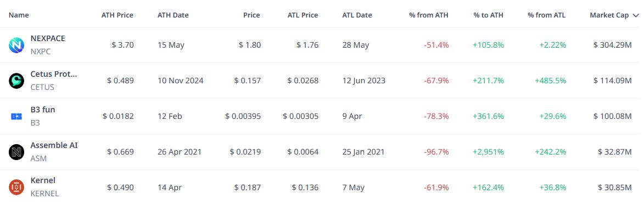Screen dimensions: 644x205
Task: Sort by % to ATH header
Action: coord(488,15)
